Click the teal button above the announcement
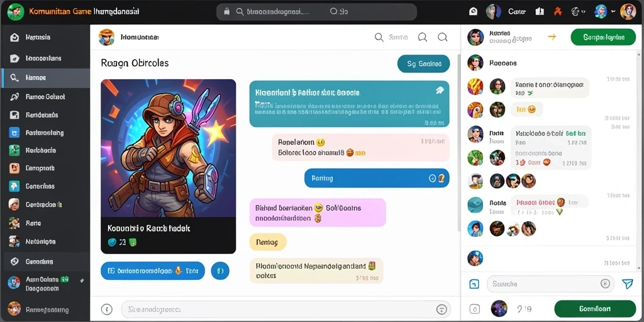The height and width of the screenshot is (322, 644). point(423,64)
